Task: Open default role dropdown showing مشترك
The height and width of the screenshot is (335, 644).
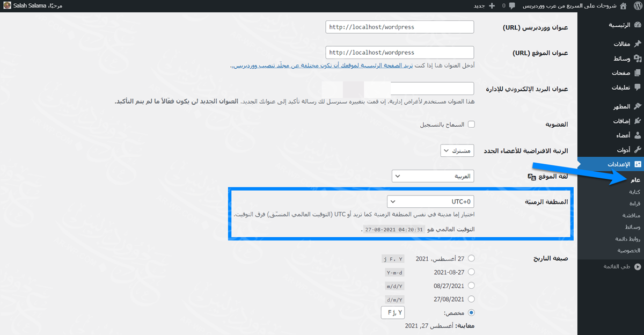Action: click(457, 151)
